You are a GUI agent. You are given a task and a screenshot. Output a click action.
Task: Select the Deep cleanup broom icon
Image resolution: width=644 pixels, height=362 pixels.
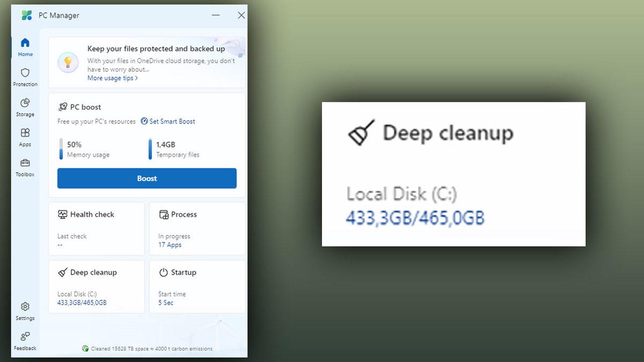[x=63, y=272]
